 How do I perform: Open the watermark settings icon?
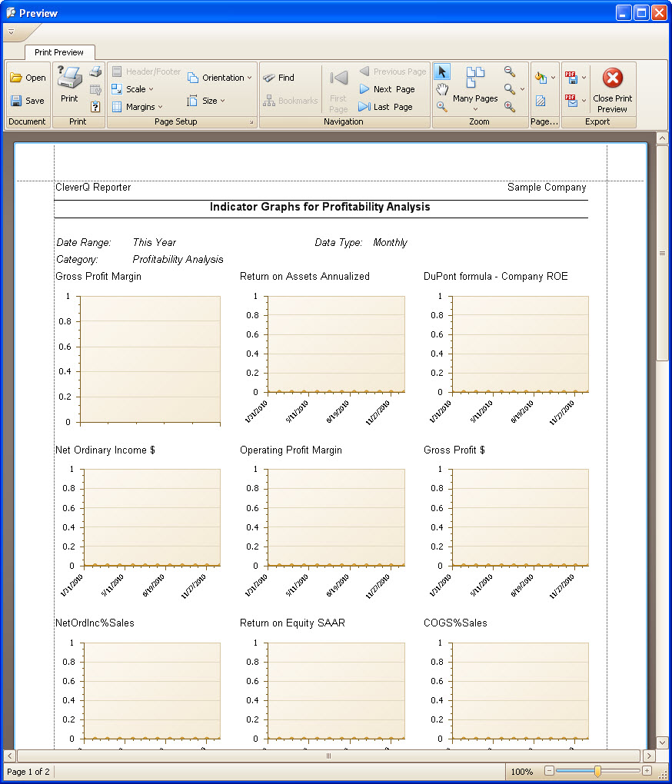(541, 101)
